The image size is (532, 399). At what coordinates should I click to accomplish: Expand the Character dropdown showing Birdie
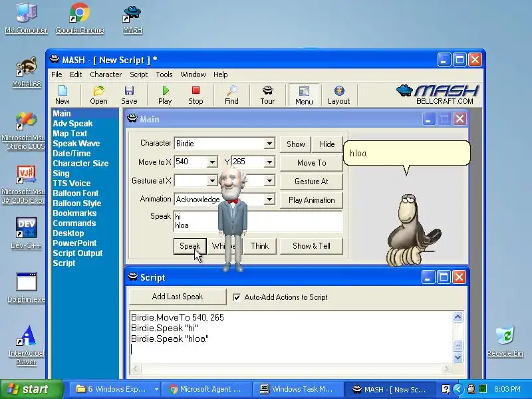269,144
